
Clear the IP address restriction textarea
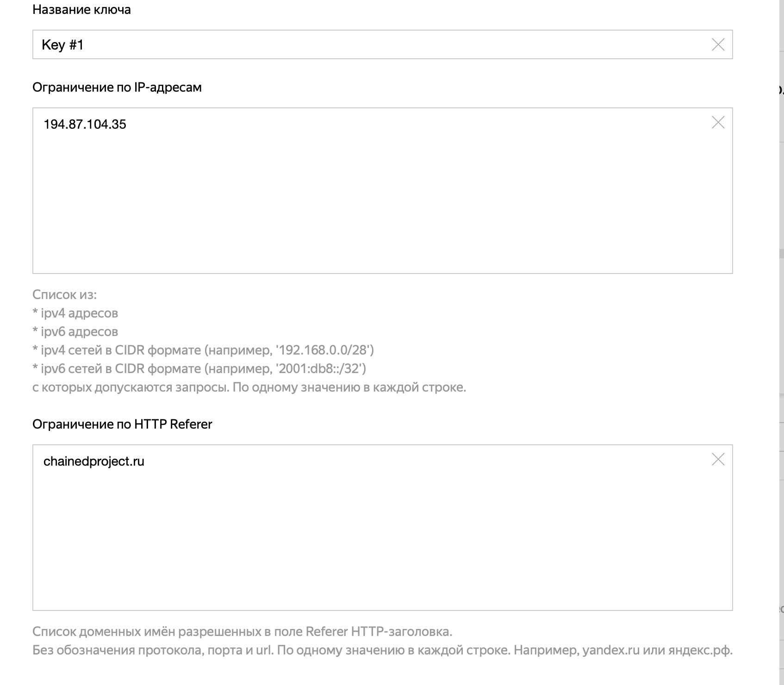pos(718,122)
